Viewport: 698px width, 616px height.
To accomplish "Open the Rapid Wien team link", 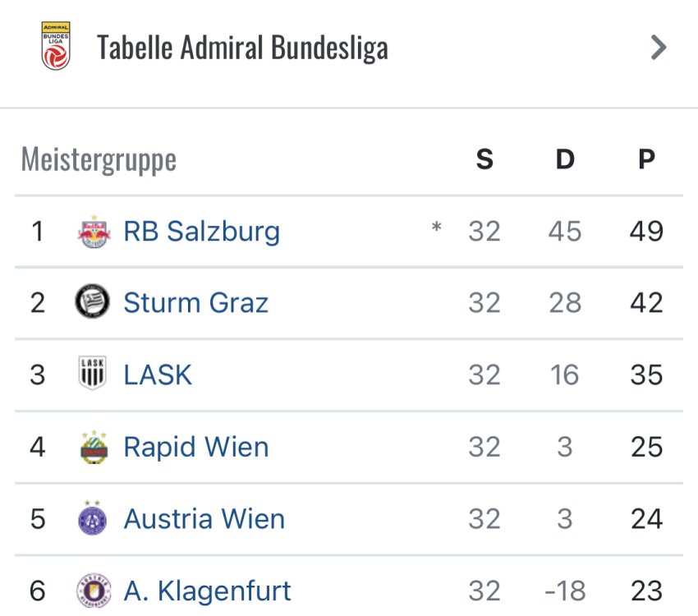I will point(195,447).
